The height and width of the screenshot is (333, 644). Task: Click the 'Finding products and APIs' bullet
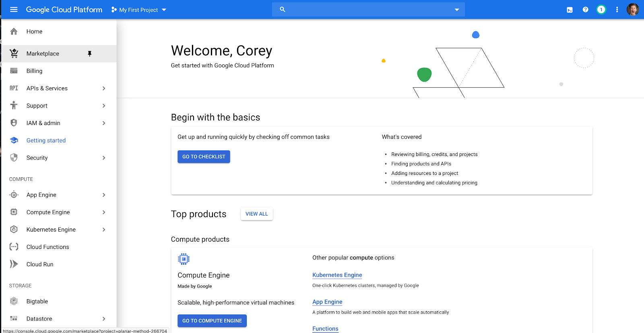(x=421, y=164)
